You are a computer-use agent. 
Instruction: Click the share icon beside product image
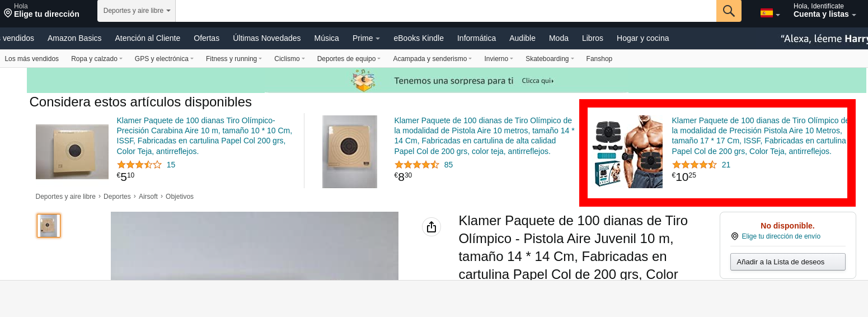(x=431, y=227)
